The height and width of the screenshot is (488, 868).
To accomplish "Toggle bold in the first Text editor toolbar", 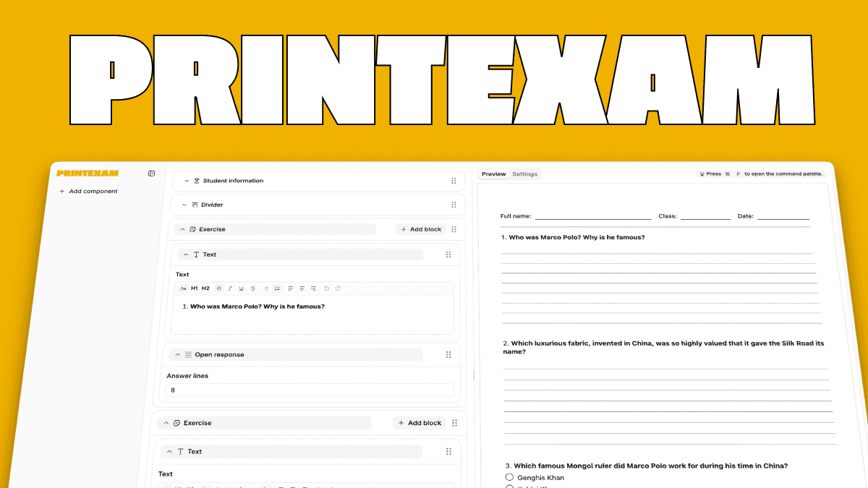I will tap(219, 288).
